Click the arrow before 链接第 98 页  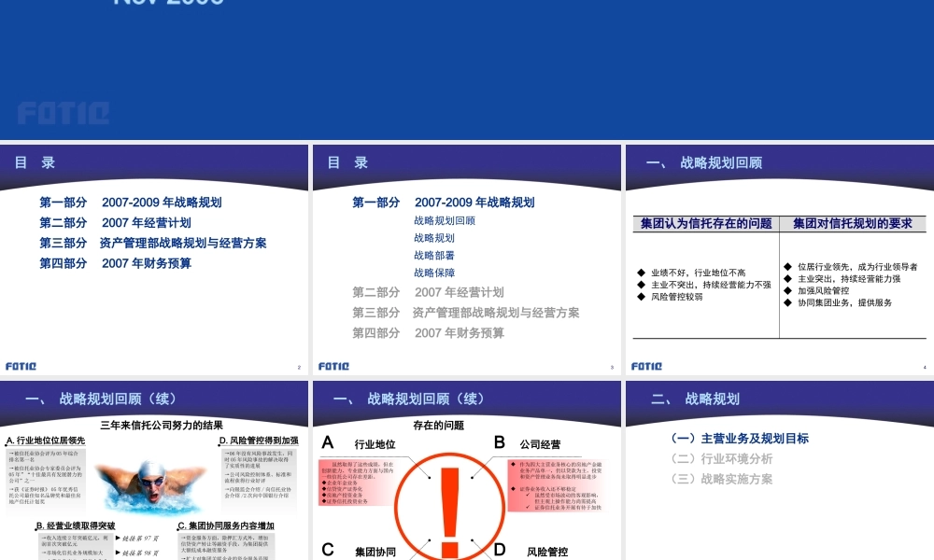[x=118, y=553]
